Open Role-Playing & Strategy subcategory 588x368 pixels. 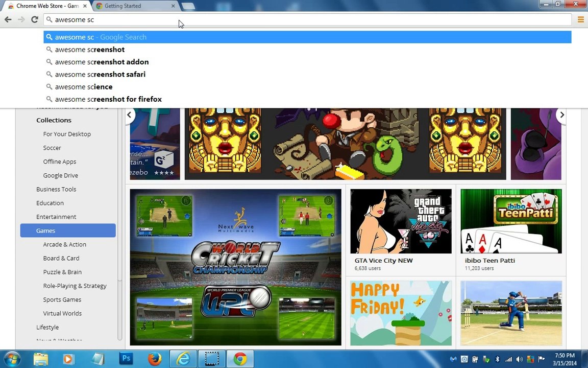coord(75,286)
